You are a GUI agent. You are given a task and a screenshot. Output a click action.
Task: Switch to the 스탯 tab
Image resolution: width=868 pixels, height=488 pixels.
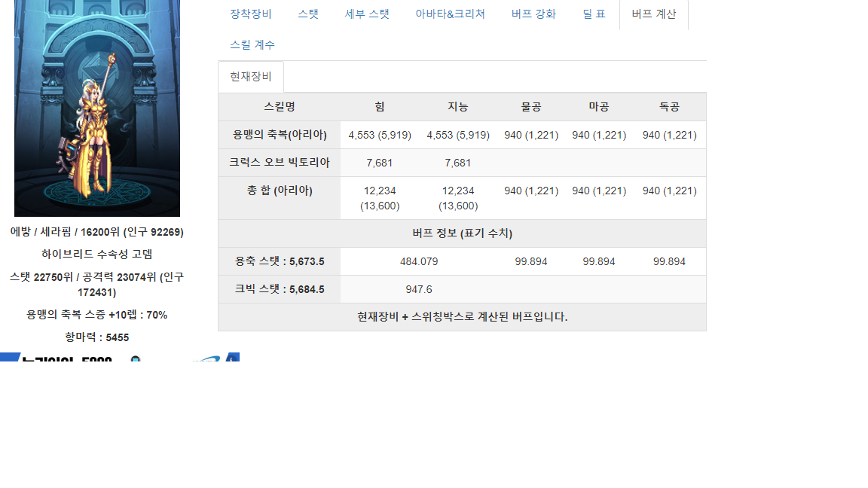pos(308,14)
